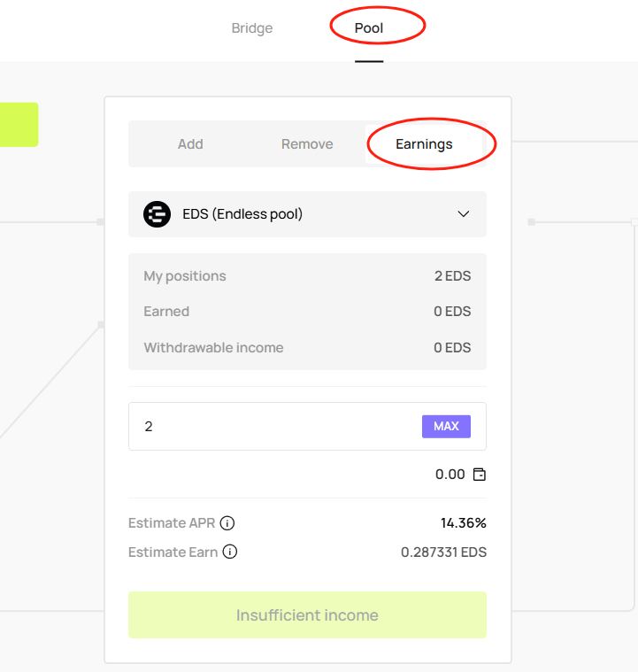Click the Earned label in the stats box
Screen dimensions: 638x672
pos(166,312)
